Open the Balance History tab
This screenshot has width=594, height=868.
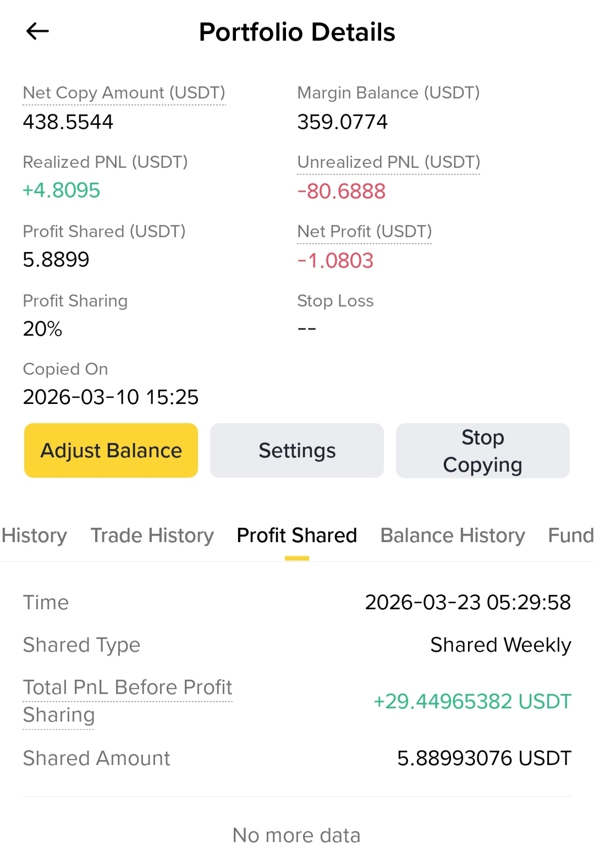pyautogui.click(x=452, y=535)
